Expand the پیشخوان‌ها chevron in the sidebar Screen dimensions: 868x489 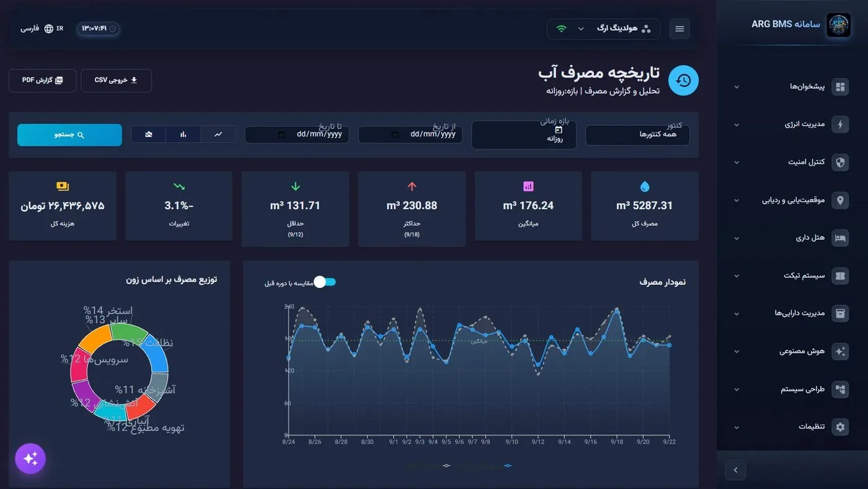[x=737, y=87]
